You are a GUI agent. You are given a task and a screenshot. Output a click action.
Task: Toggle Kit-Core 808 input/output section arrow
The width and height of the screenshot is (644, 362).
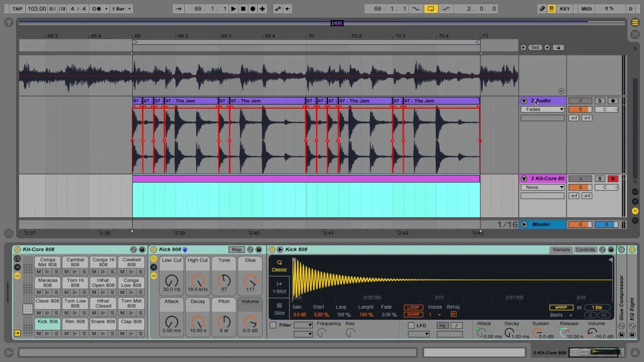pyautogui.click(x=17, y=333)
